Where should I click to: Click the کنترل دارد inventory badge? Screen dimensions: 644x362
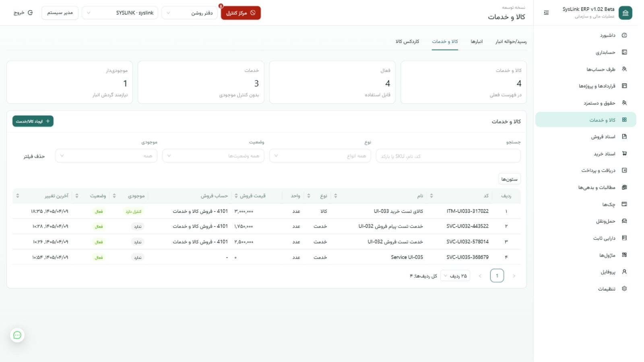[x=134, y=212]
